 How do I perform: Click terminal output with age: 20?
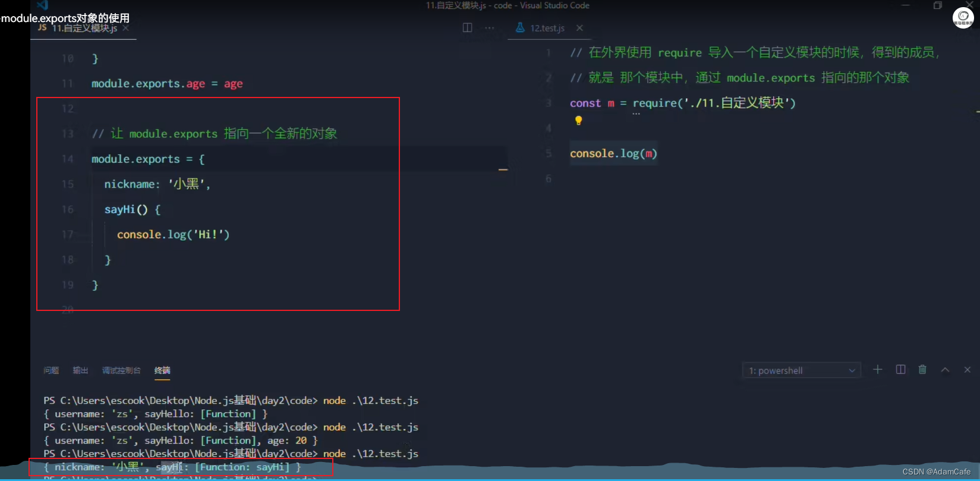tap(181, 441)
